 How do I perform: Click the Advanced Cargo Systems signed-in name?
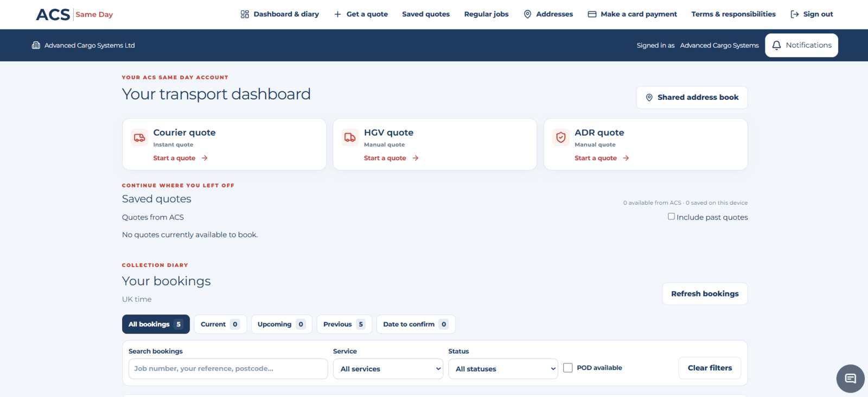tap(719, 45)
